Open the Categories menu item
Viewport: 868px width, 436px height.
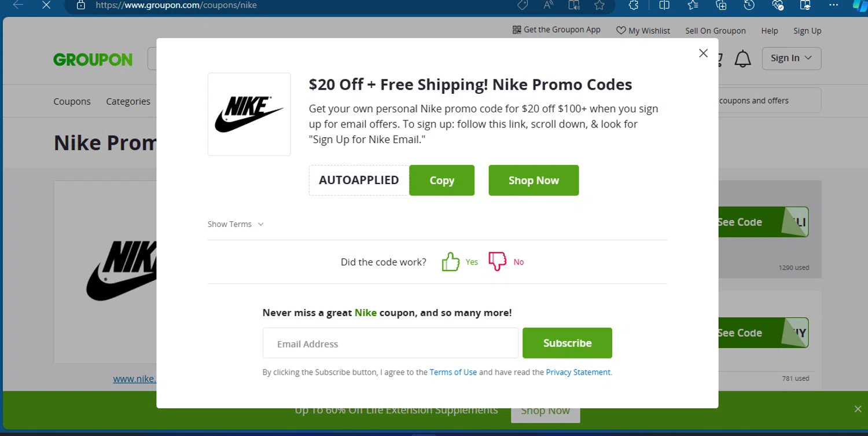click(128, 101)
